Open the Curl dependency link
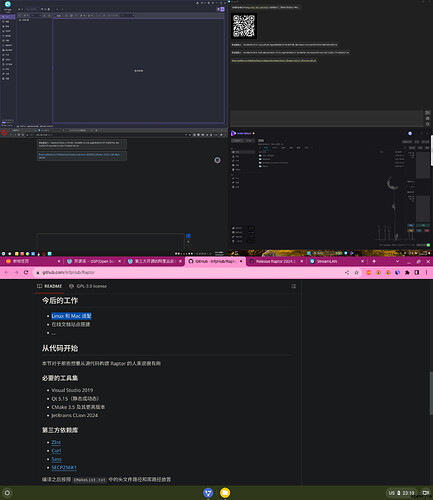Screen dimensions: 433x500 56,450
